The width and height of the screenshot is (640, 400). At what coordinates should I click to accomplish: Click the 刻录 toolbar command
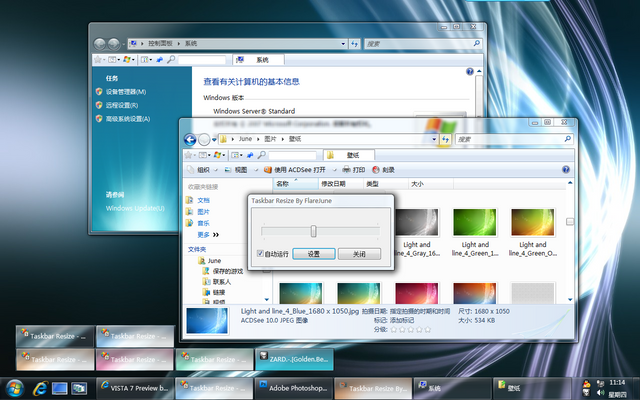pos(383,170)
